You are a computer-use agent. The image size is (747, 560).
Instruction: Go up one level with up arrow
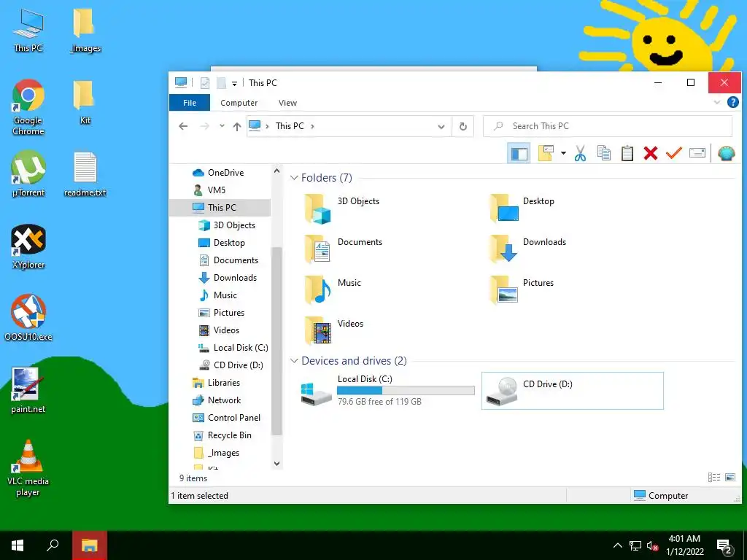pyautogui.click(x=237, y=126)
